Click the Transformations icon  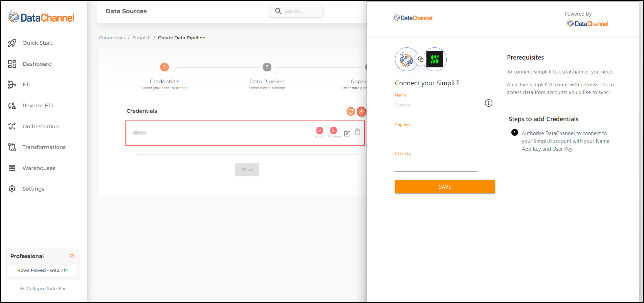pos(12,147)
